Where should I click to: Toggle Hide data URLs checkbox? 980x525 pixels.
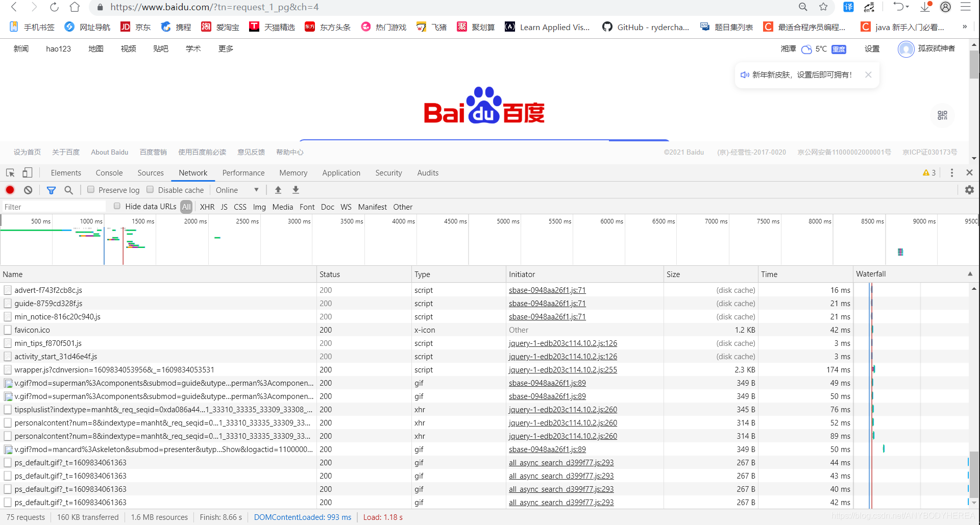click(117, 206)
